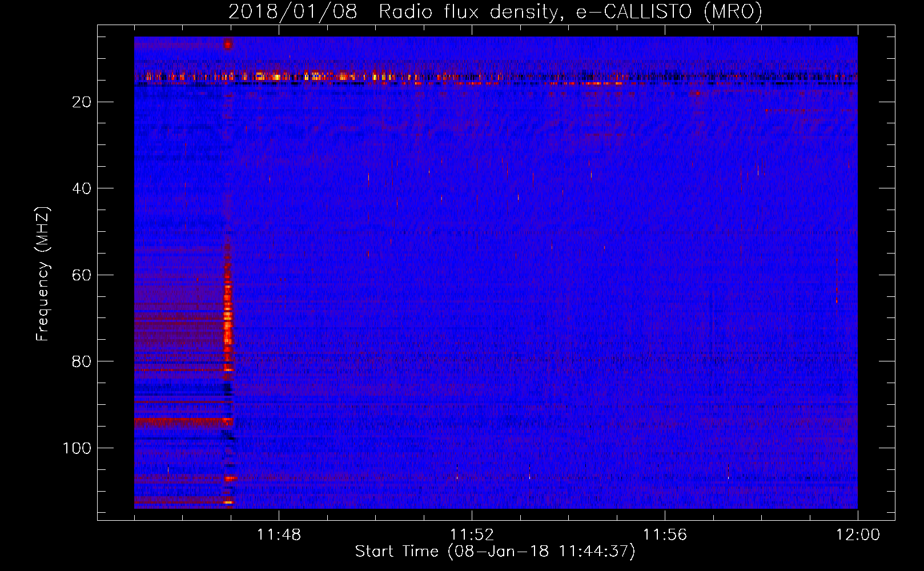The image size is (924, 571).
Task: Click the date "2018/01/08" in the title
Action: 293,11
